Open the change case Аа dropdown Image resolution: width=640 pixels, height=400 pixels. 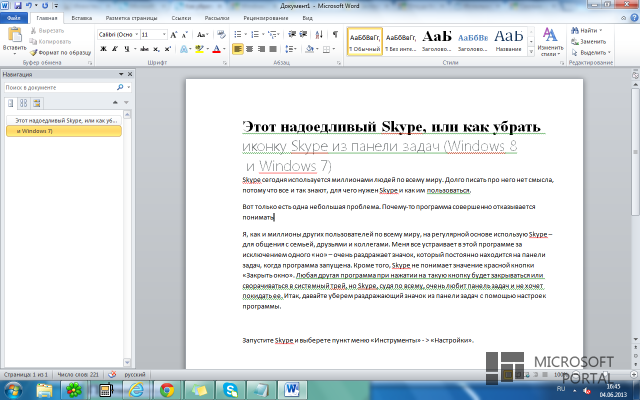click(x=203, y=35)
